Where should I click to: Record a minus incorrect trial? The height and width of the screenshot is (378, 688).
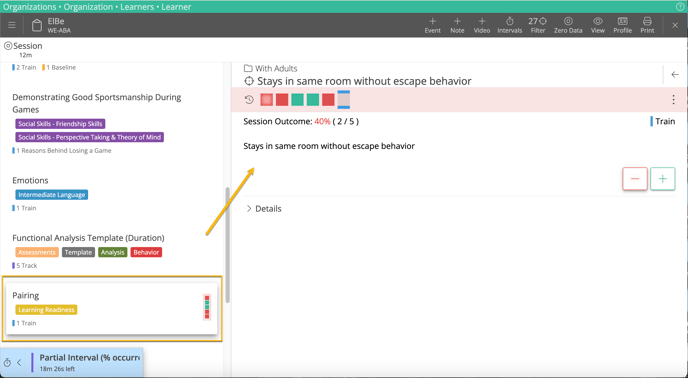pyautogui.click(x=634, y=179)
